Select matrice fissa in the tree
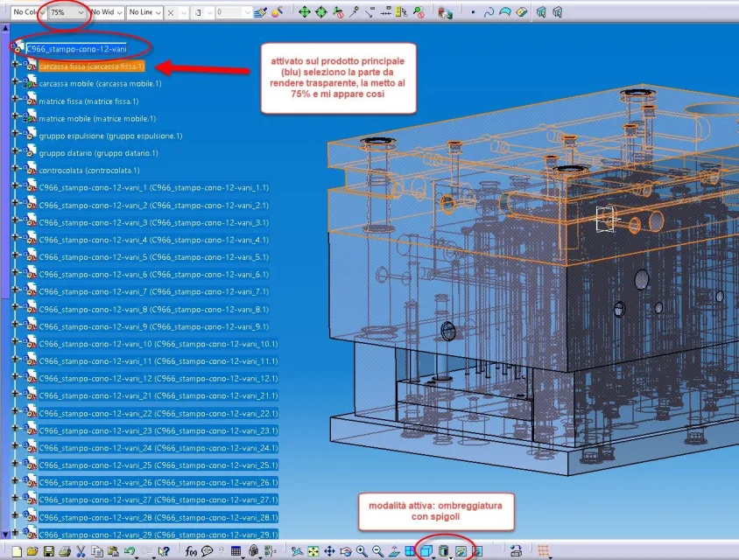 (x=88, y=101)
